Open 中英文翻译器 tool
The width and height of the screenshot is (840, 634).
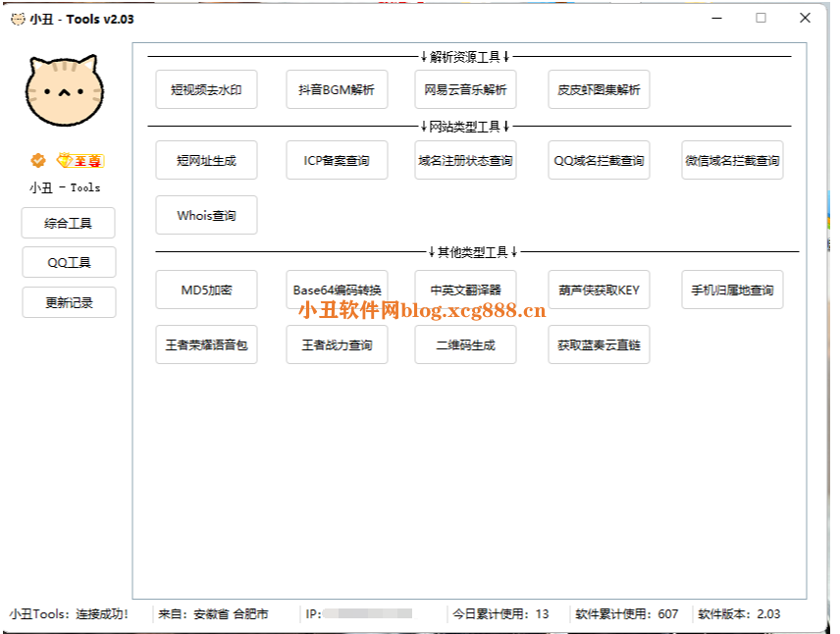465,290
